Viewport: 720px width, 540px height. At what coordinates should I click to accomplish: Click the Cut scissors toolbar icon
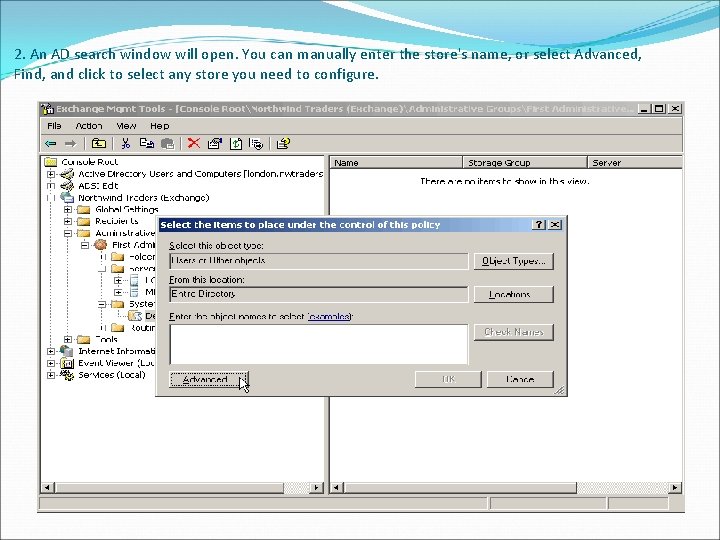point(125,144)
